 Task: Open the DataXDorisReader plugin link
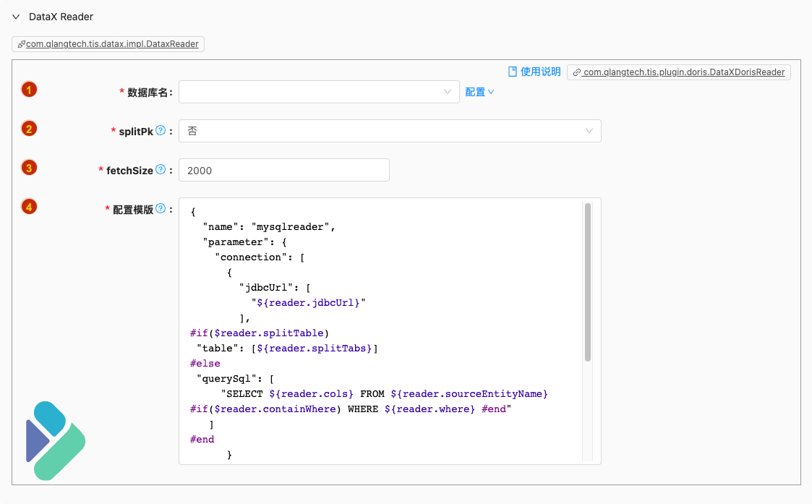pos(679,72)
